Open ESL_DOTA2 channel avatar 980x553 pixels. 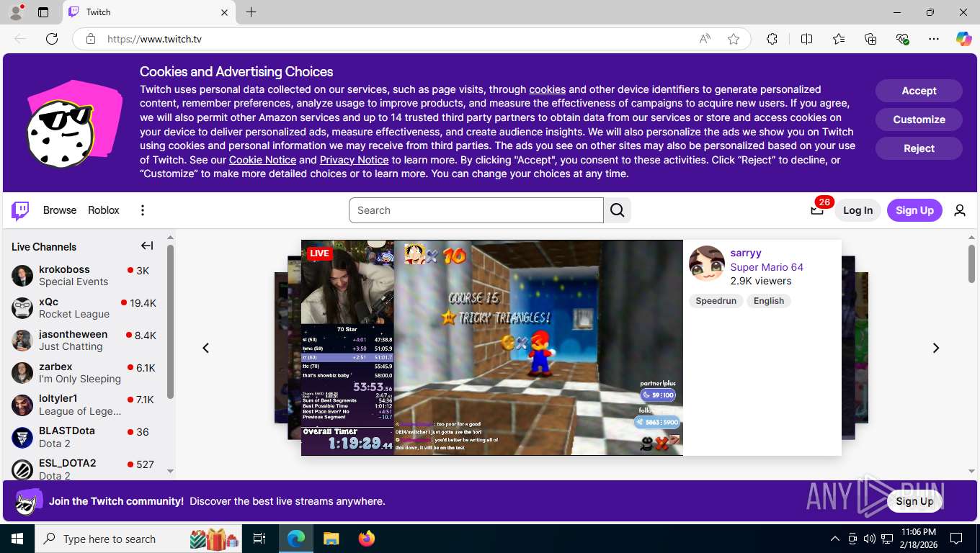pos(22,470)
